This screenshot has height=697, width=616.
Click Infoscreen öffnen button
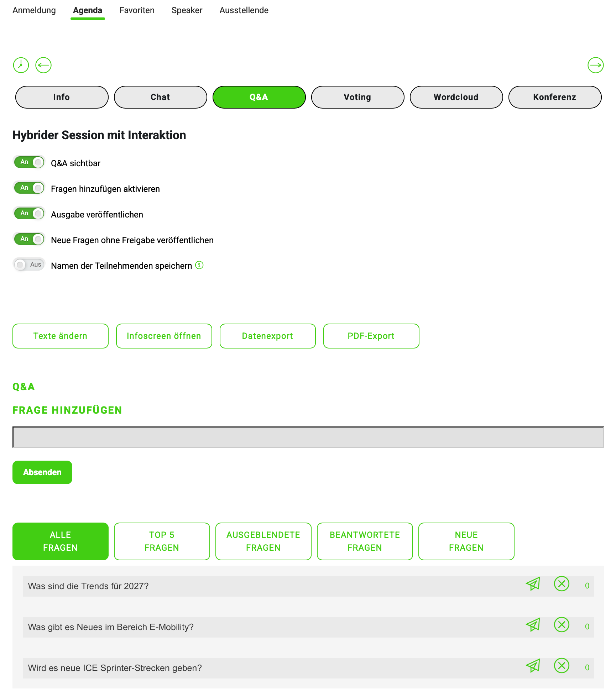click(x=164, y=336)
